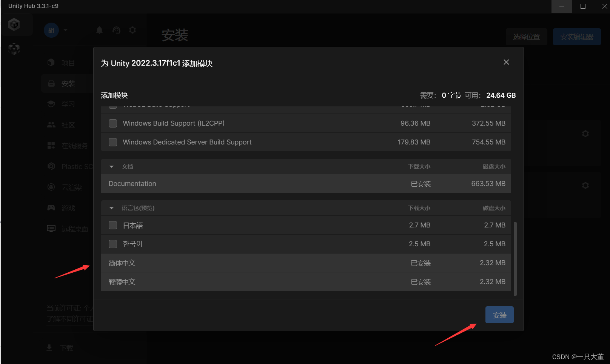The image size is (610, 364).
Task: Select the 安装 sidebar item
Action: [x=68, y=83]
